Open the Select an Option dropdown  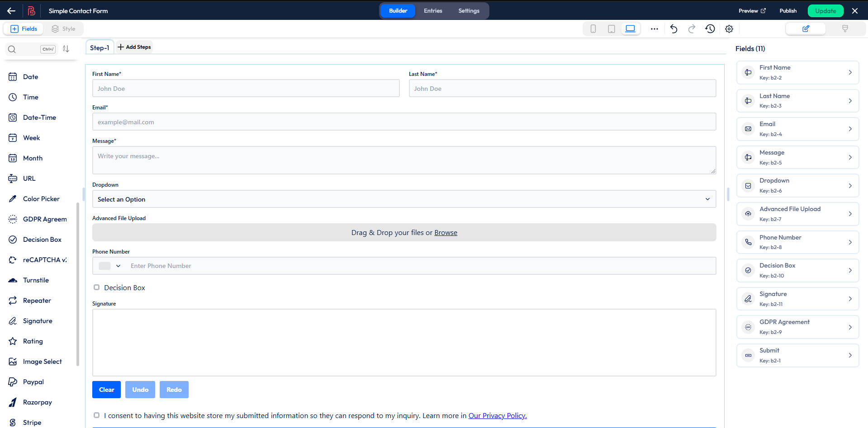(x=403, y=199)
